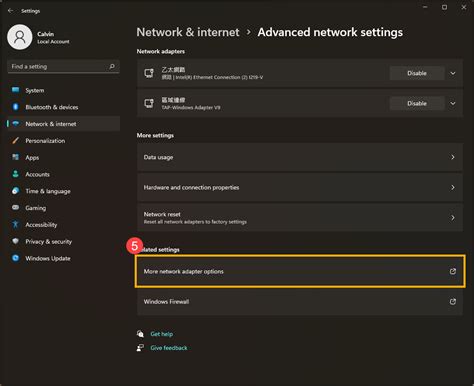This screenshot has height=386, width=474.
Task: Click the Privacy shield icon
Action: (15, 241)
